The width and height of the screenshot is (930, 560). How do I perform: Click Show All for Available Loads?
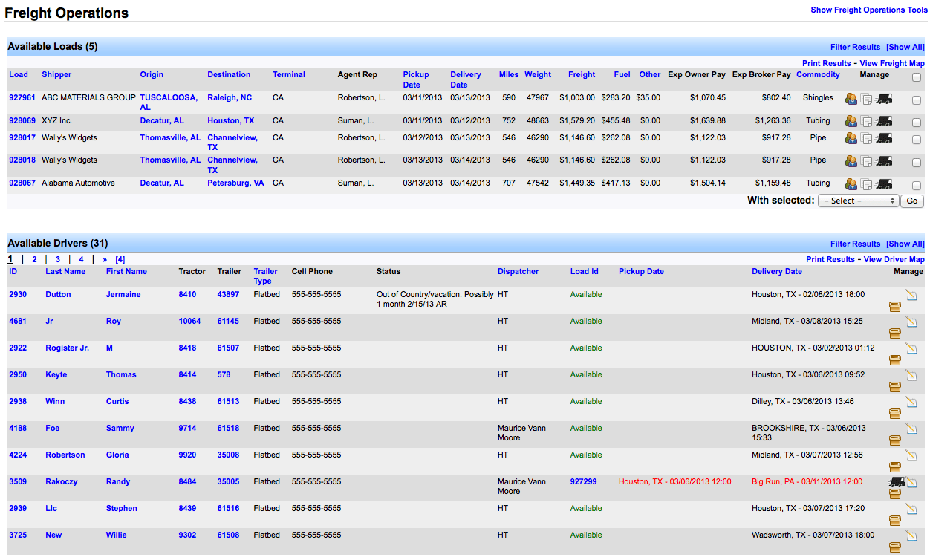tap(905, 47)
